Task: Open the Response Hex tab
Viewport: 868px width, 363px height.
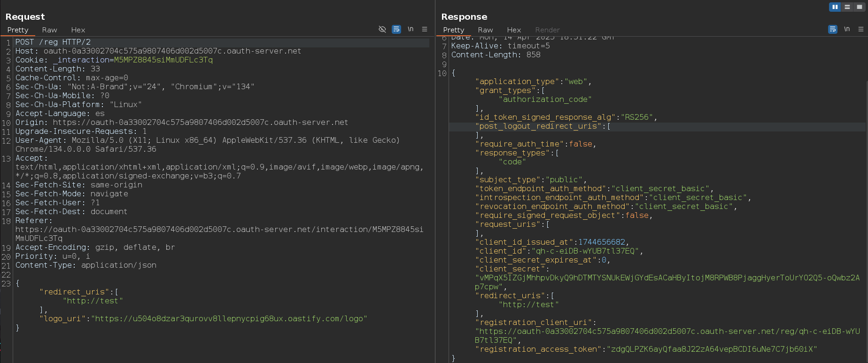Action: point(514,30)
